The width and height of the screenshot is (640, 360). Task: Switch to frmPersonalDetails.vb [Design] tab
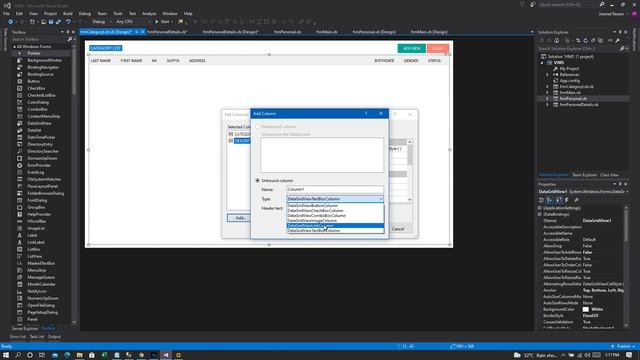(x=231, y=32)
